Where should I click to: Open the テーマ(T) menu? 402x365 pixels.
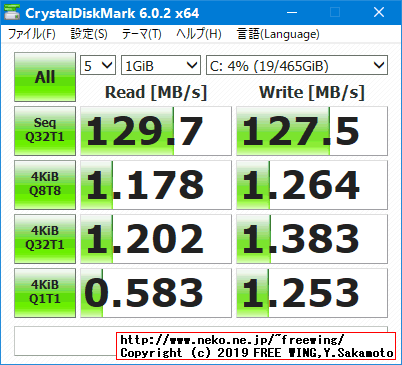point(142,34)
